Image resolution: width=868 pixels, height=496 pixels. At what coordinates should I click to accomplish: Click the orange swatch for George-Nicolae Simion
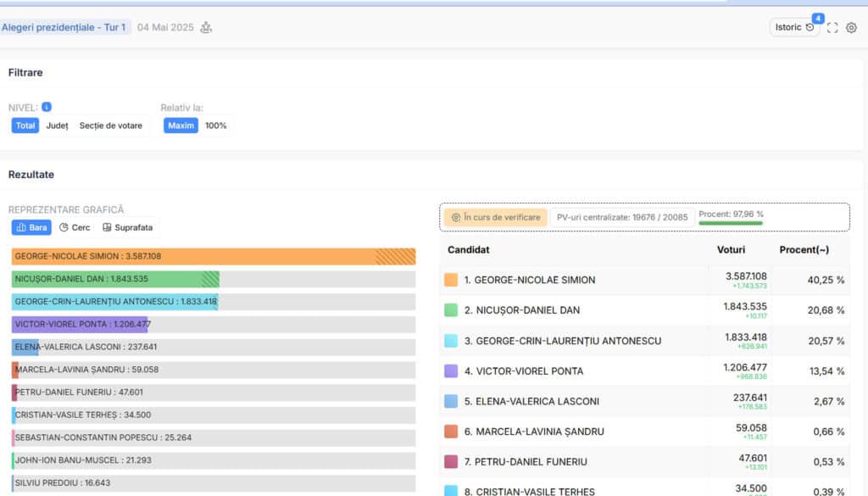tap(451, 280)
